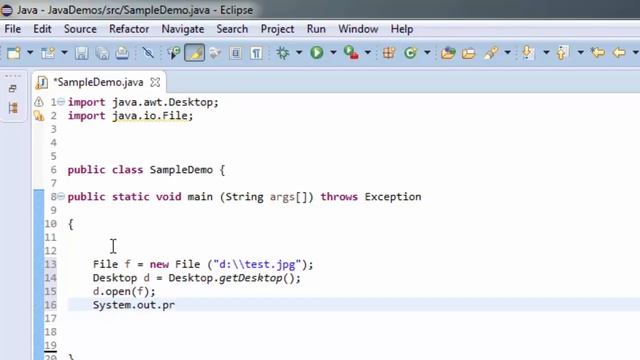640x360 pixels.
Task: Click the "import java.io.File;" line
Action: (130, 116)
